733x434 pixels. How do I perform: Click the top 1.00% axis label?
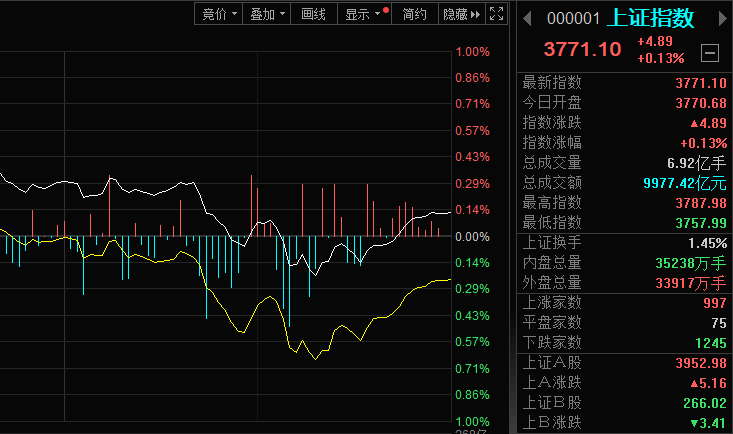473,51
